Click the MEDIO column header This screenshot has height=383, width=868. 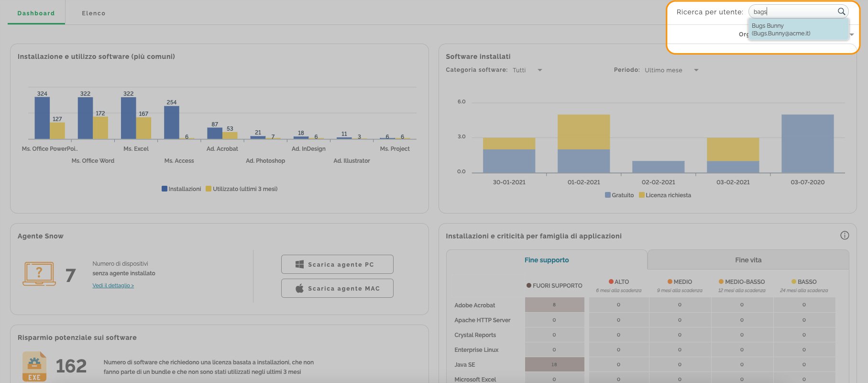click(x=680, y=282)
